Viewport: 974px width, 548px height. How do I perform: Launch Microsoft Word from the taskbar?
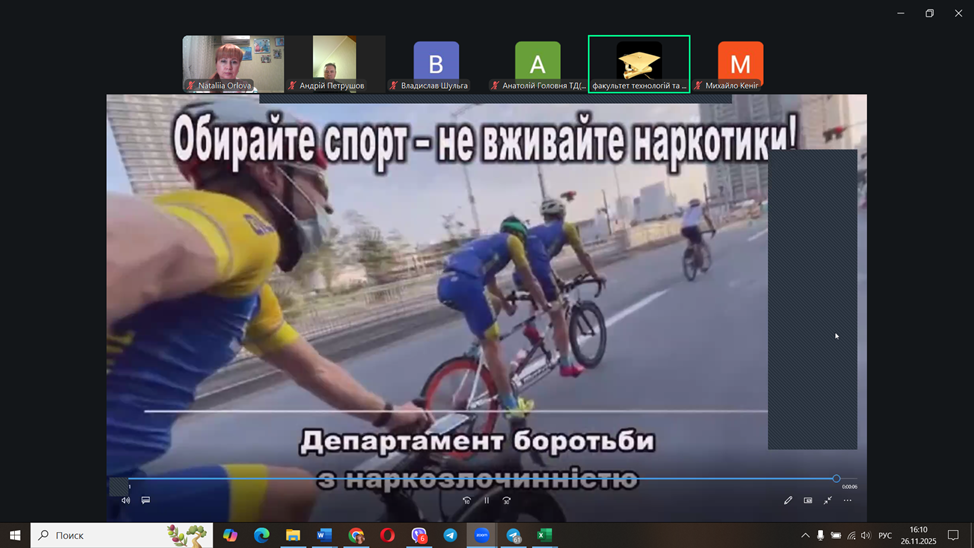[324, 535]
